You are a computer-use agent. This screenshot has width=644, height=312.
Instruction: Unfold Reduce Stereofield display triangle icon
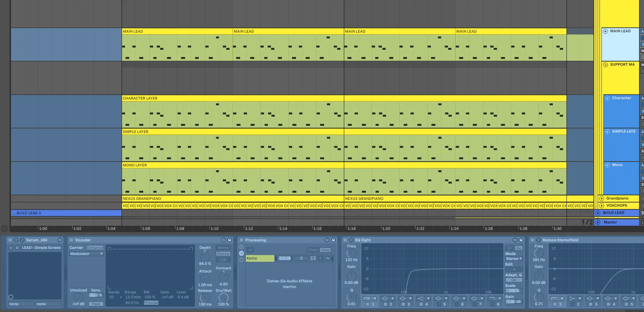point(538,240)
